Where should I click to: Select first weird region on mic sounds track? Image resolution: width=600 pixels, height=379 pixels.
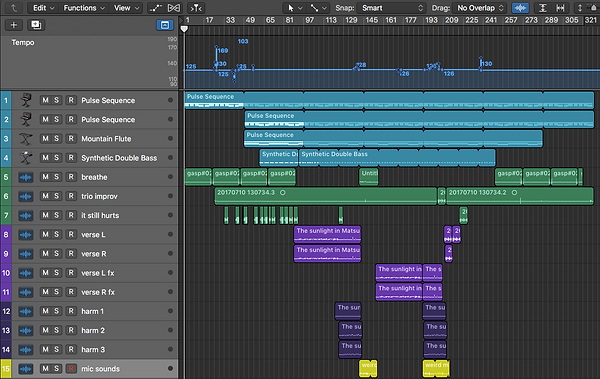coord(368,368)
